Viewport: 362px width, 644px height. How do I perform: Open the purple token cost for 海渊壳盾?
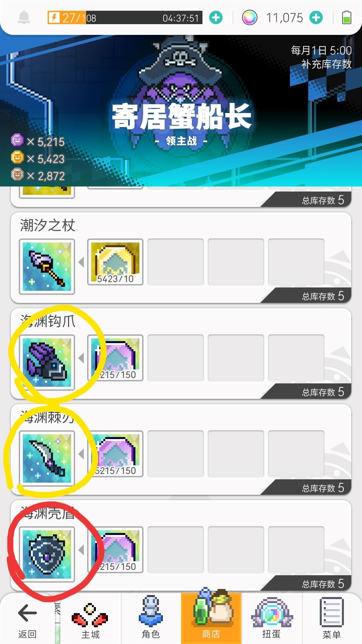115,550
